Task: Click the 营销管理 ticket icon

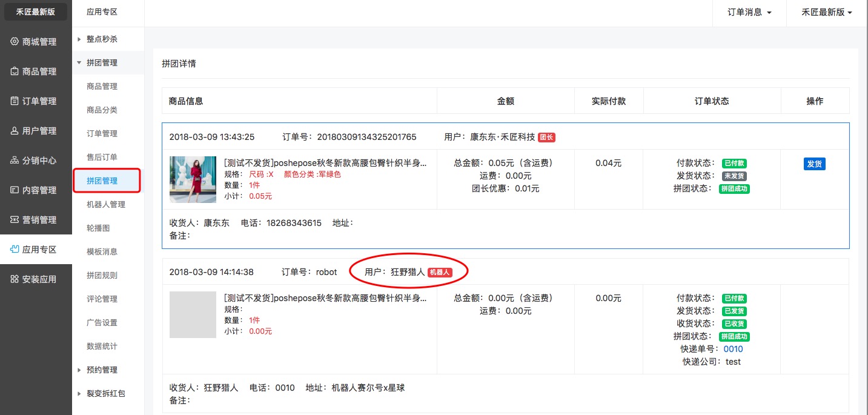Action: (x=15, y=220)
